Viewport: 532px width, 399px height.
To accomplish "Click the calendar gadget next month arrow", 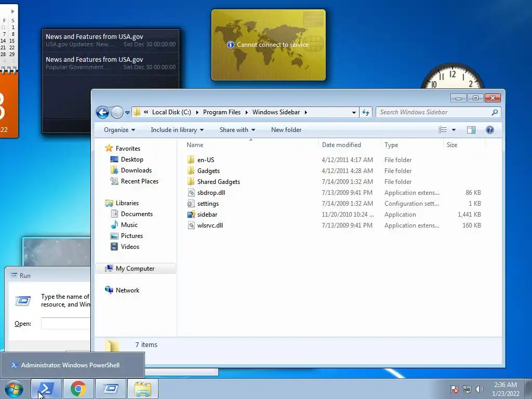I will pos(12,11).
